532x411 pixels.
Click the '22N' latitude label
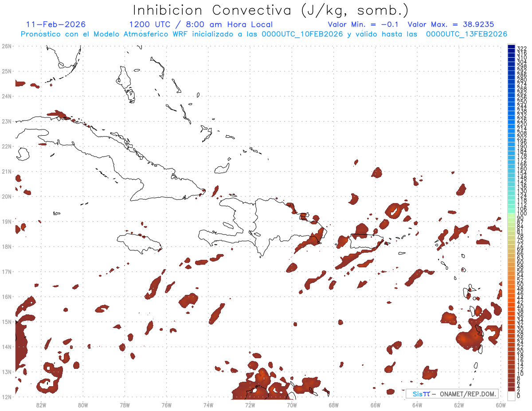[6, 146]
